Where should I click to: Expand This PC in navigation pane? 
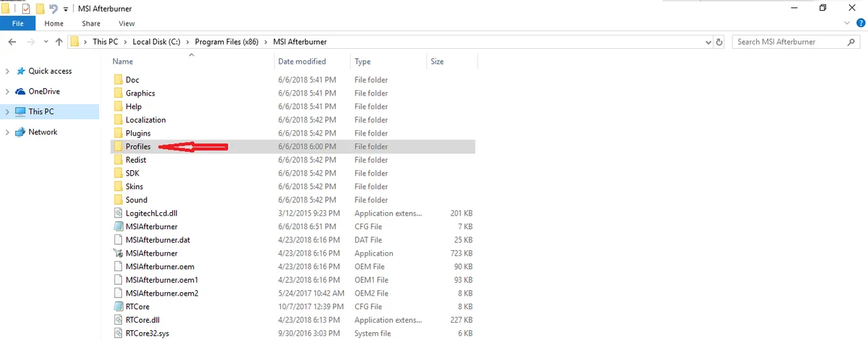[7, 112]
